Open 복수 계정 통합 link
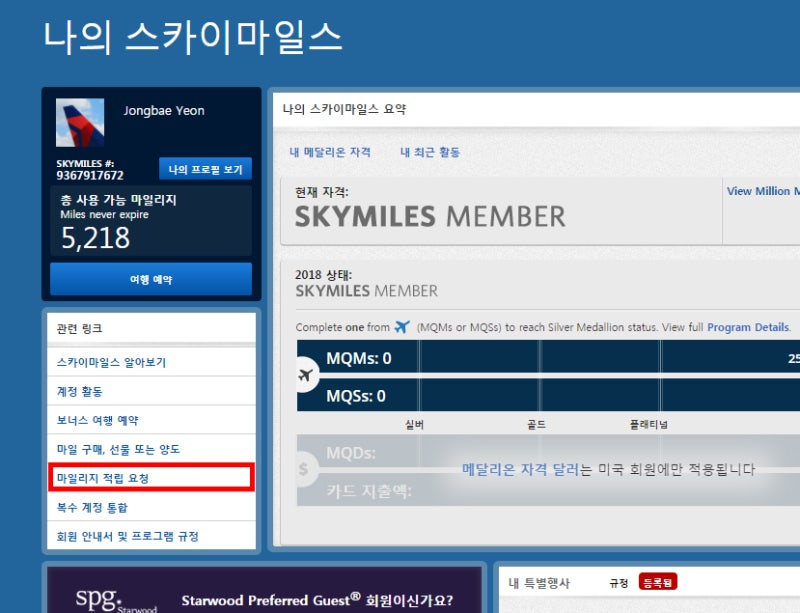The image size is (800, 613). point(92,508)
